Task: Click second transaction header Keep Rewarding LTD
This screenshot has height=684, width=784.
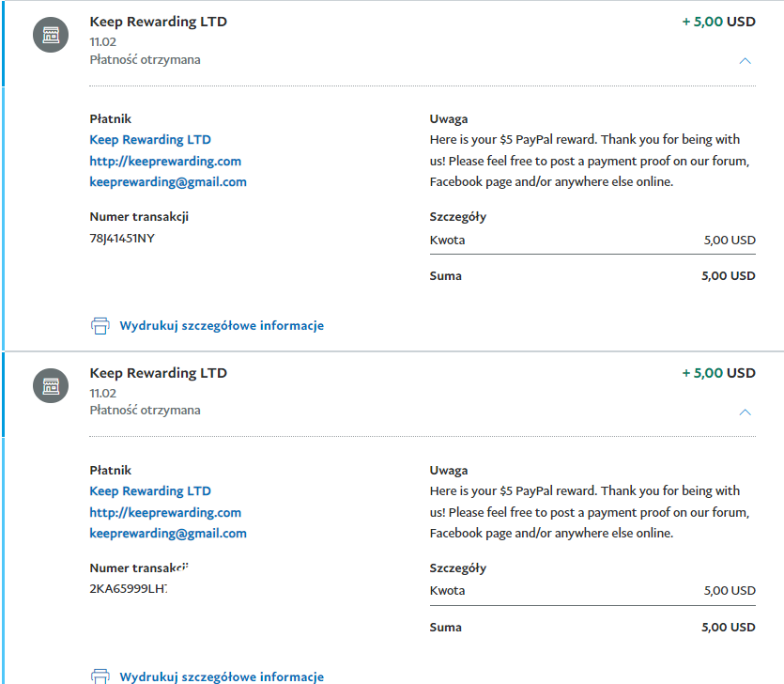Action: click(158, 373)
